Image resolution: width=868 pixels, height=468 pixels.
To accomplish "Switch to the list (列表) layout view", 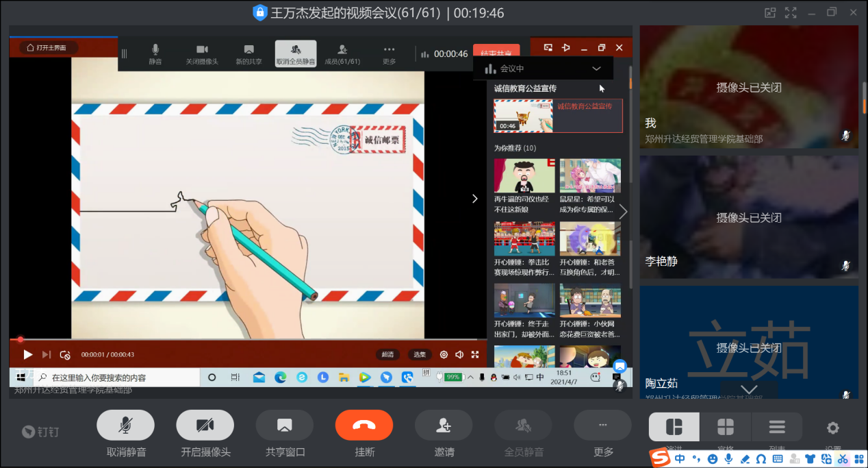I will coord(776,428).
